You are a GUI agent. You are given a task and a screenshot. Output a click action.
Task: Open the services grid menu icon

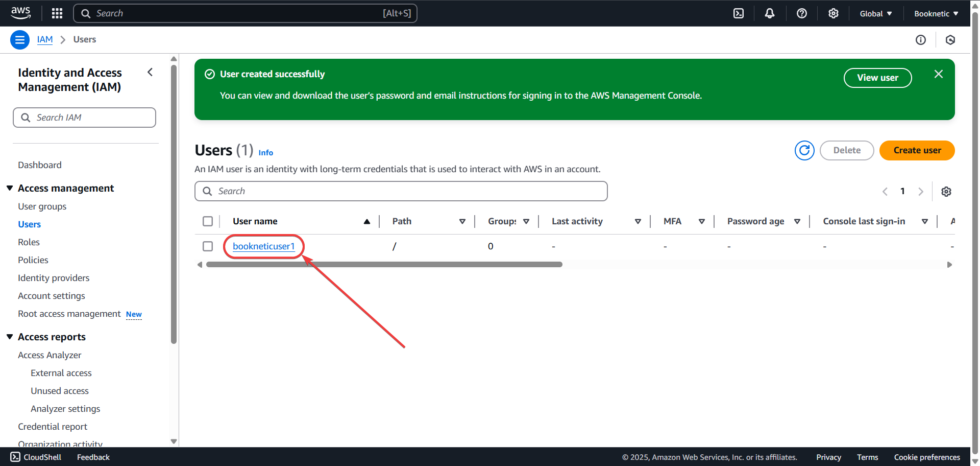click(57, 13)
